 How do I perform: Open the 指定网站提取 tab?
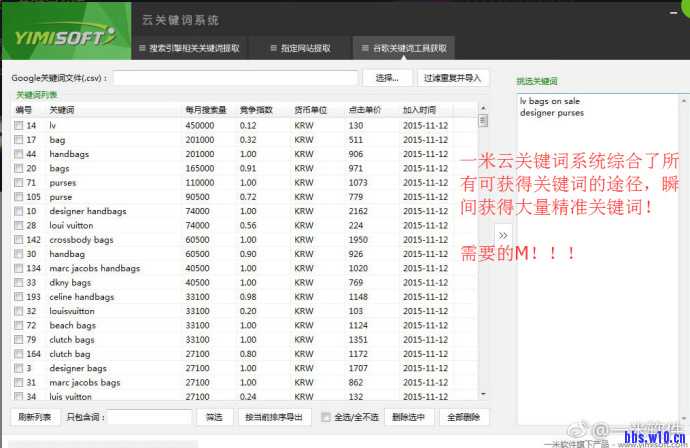tap(299, 47)
